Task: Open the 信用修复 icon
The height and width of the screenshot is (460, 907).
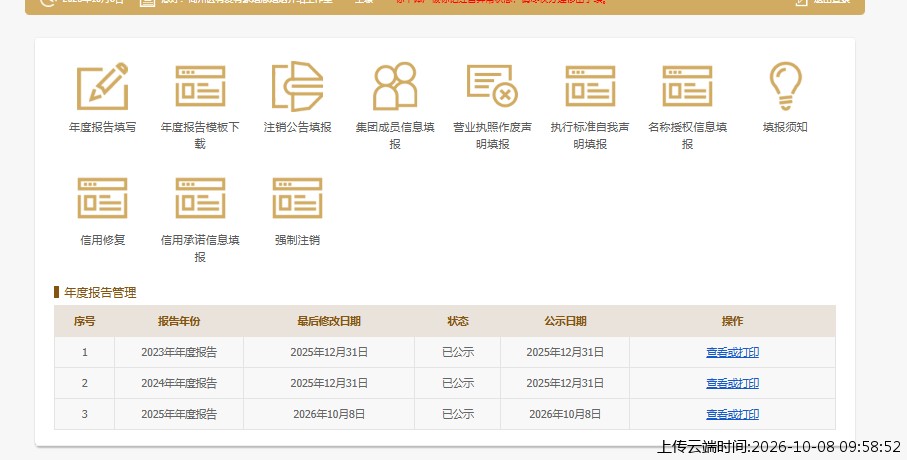Action: coord(102,198)
